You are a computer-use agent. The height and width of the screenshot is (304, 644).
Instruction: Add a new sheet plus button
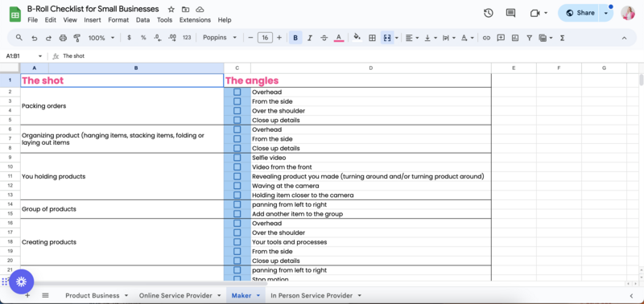coord(27,295)
